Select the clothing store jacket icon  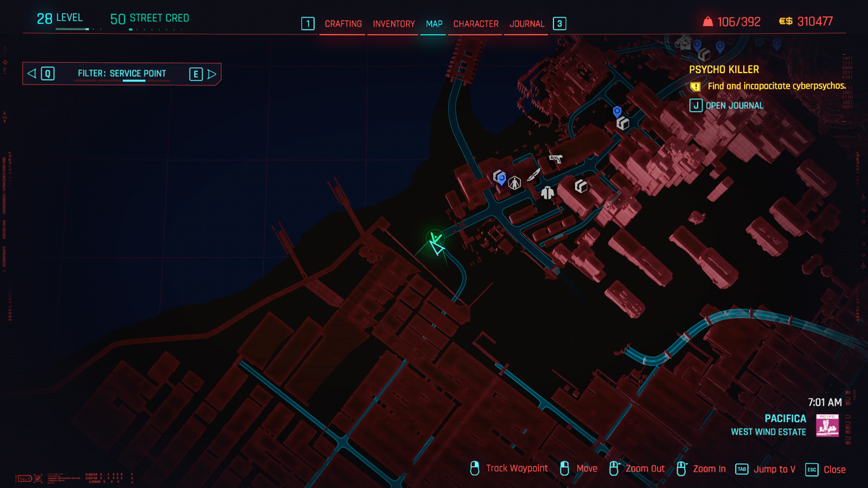tap(548, 192)
